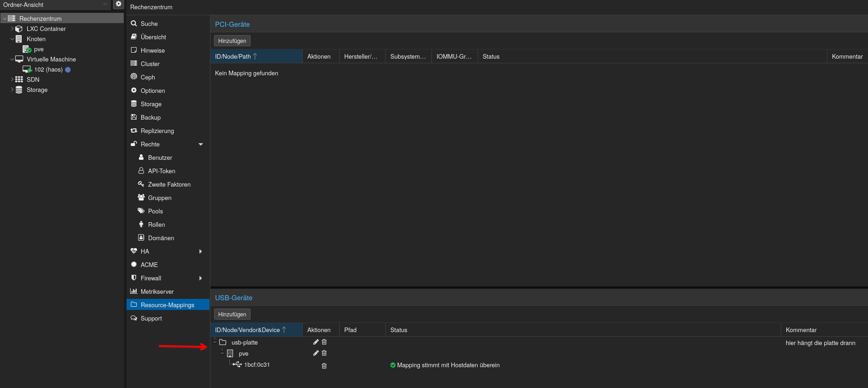The image size is (868, 388).
Task: Click the 'hier hängt die platte drann' comment
Action: pyautogui.click(x=820, y=343)
